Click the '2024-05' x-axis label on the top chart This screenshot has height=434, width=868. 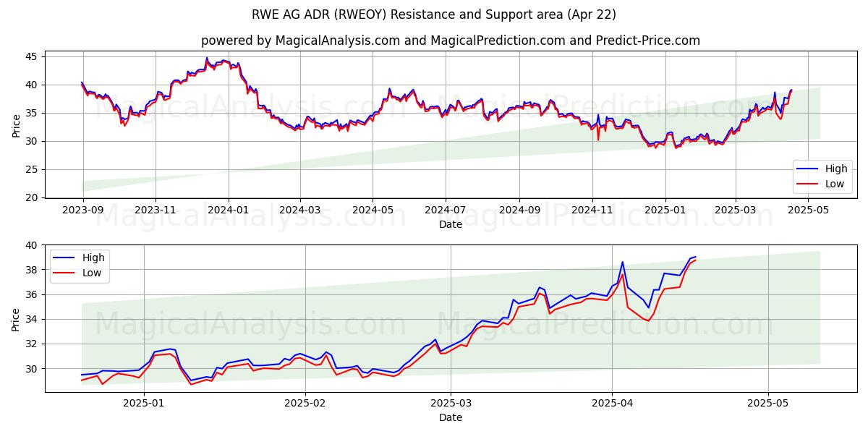(373, 210)
